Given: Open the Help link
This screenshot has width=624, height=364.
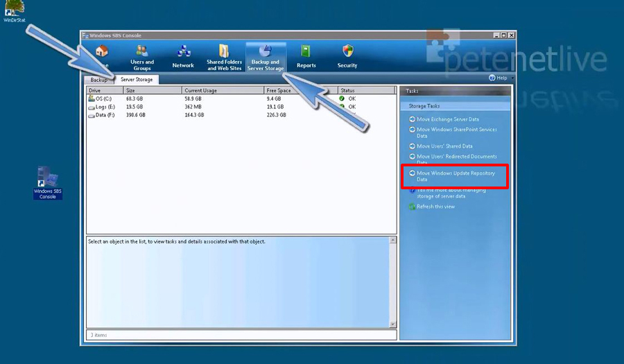Looking at the screenshot, I should point(502,78).
